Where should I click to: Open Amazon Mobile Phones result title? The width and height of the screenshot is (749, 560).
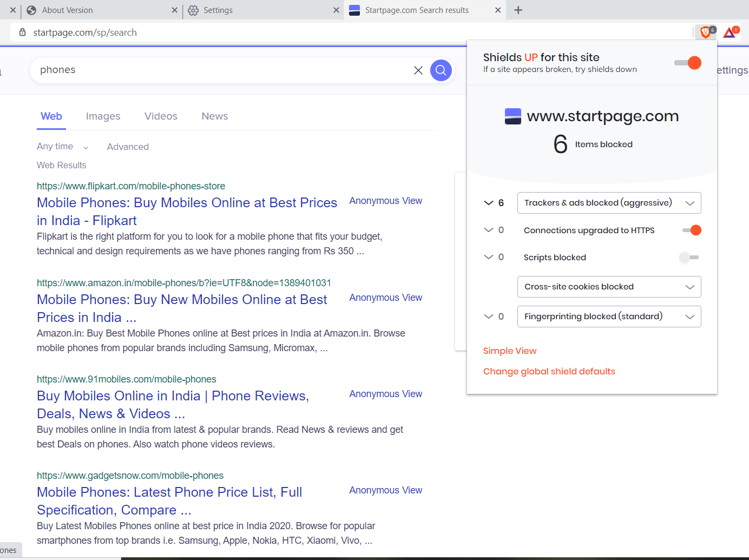coord(182,308)
